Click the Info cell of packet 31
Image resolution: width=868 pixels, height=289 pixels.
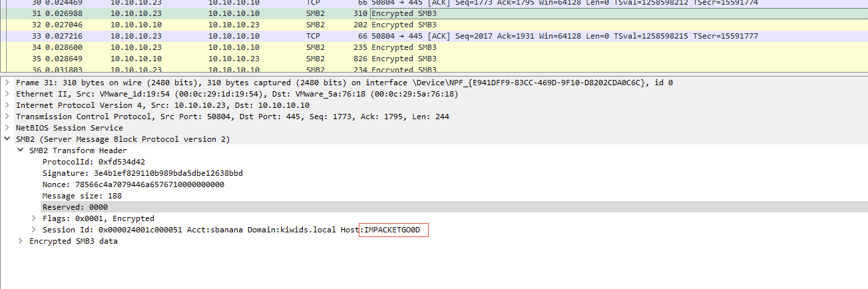click(x=404, y=13)
